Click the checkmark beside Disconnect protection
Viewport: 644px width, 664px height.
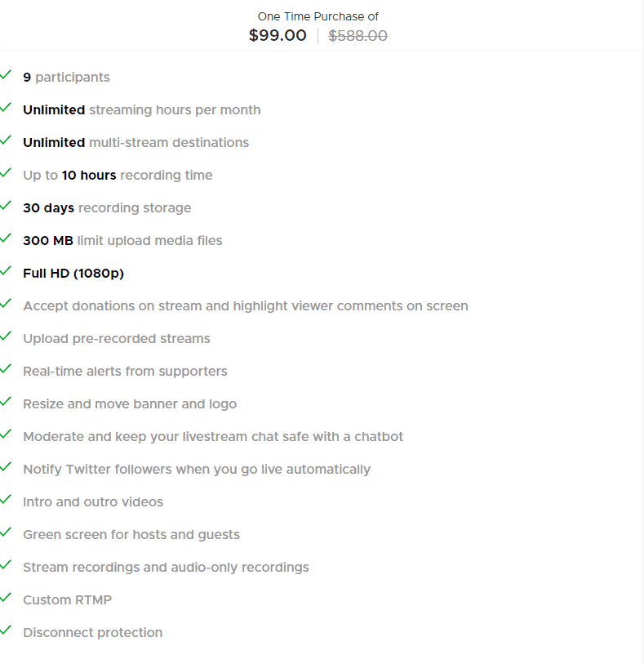pyautogui.click(x=7, y=630)
